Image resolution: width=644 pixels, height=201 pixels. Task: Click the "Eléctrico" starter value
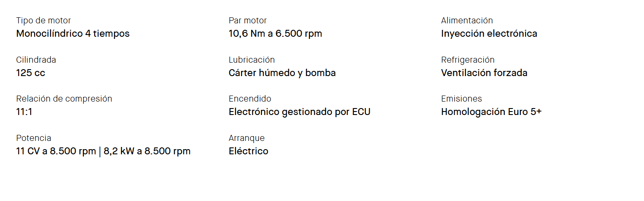click(248, 151)
